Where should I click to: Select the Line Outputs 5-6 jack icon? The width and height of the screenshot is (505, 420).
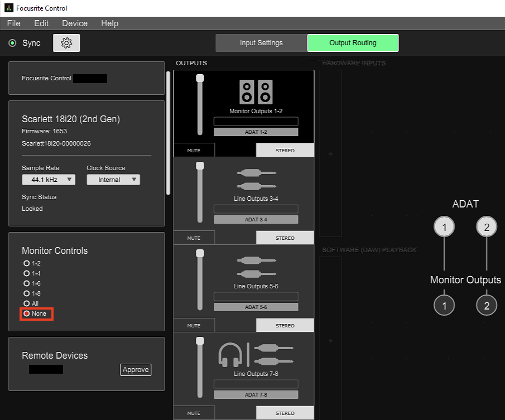coord(256,267)
